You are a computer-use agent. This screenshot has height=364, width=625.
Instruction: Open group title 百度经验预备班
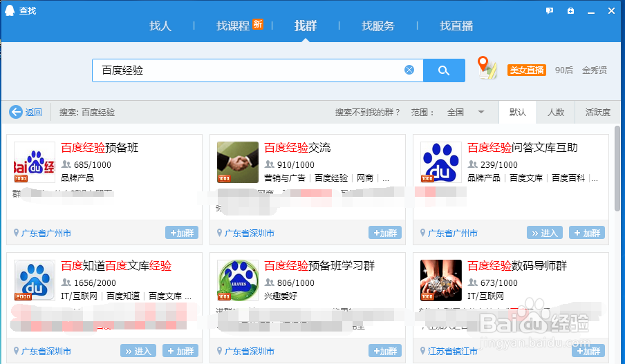tap(100, 148)
